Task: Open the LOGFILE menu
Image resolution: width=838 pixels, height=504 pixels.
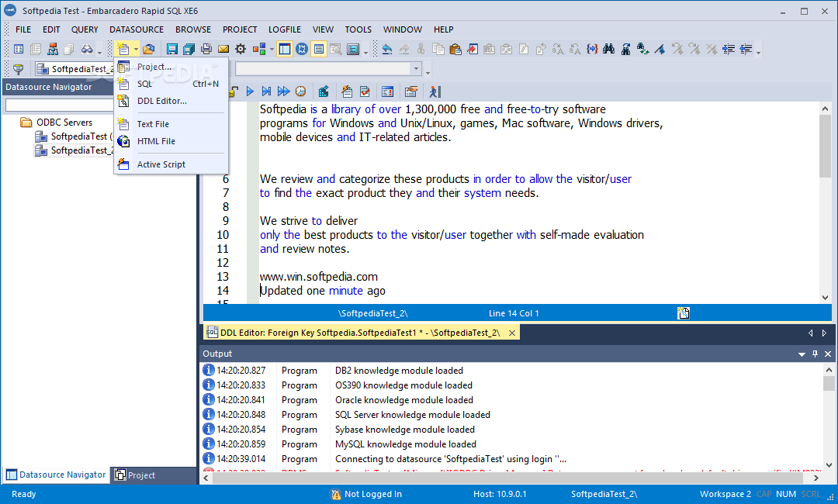Action: [284, 29]
